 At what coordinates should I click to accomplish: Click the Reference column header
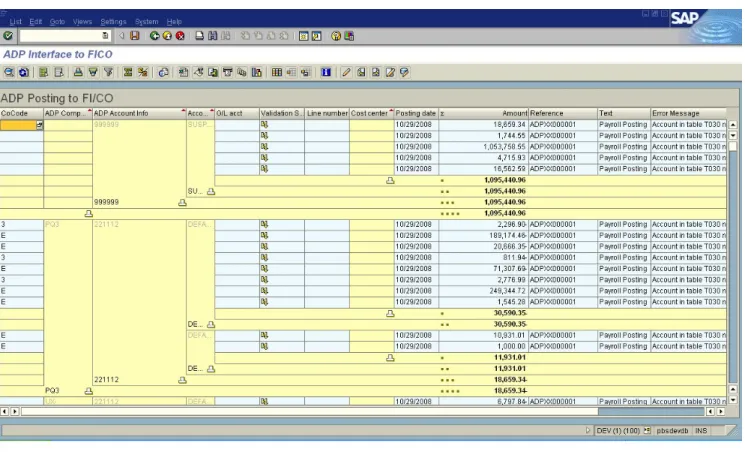(563, 113)
